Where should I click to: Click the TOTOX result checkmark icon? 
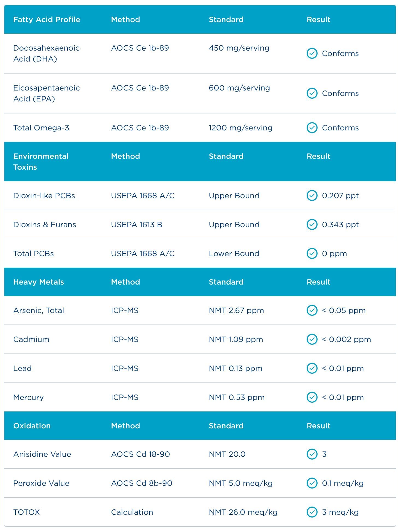point(312,512)
